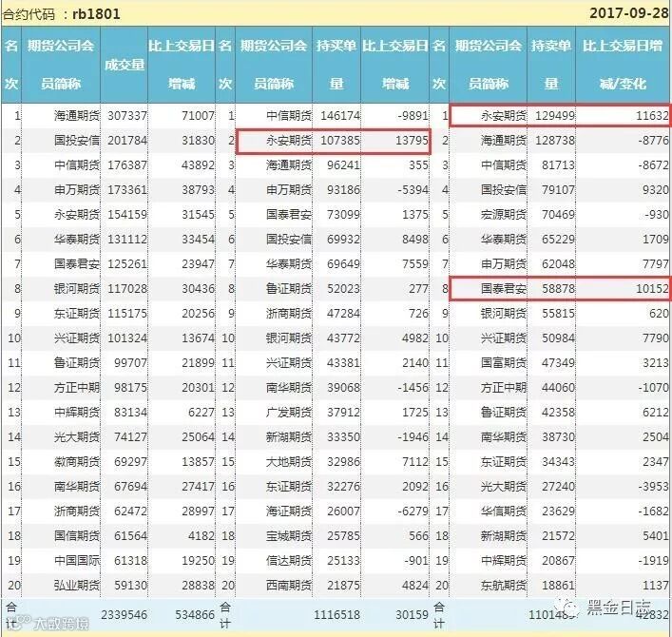The image size is (672, 637).
Task: Select volume value 173361
Action: coord(127,189)
